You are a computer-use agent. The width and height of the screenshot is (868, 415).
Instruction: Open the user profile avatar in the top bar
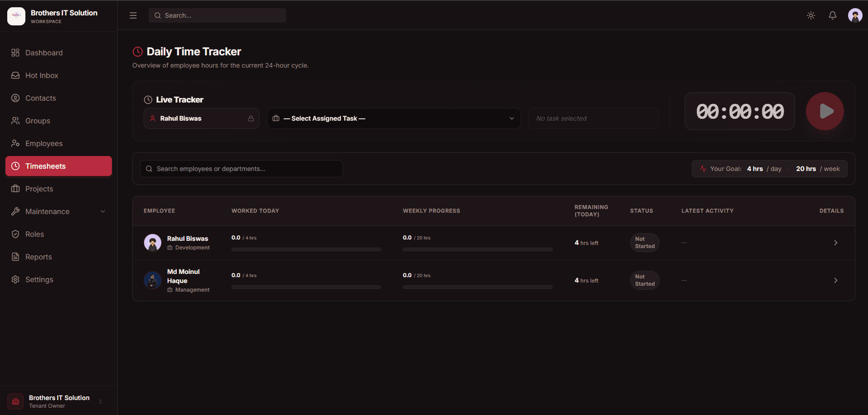pyautogui.click(x=855, y=15)
